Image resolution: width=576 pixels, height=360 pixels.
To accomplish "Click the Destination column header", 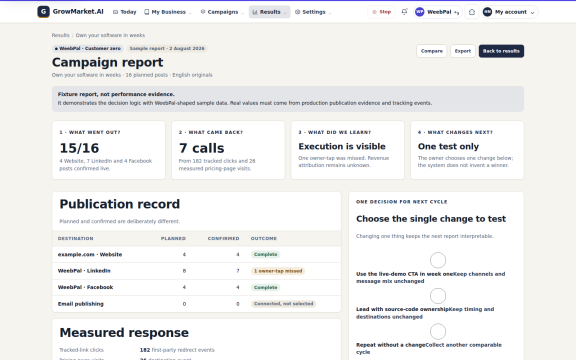I will pos(75,238).
